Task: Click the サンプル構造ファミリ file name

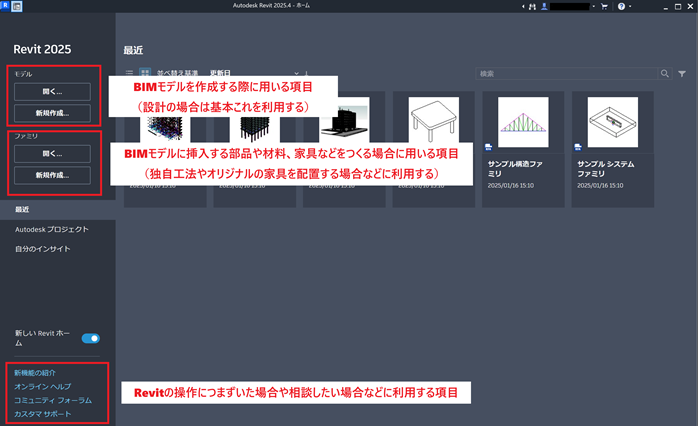Action: 515,169
